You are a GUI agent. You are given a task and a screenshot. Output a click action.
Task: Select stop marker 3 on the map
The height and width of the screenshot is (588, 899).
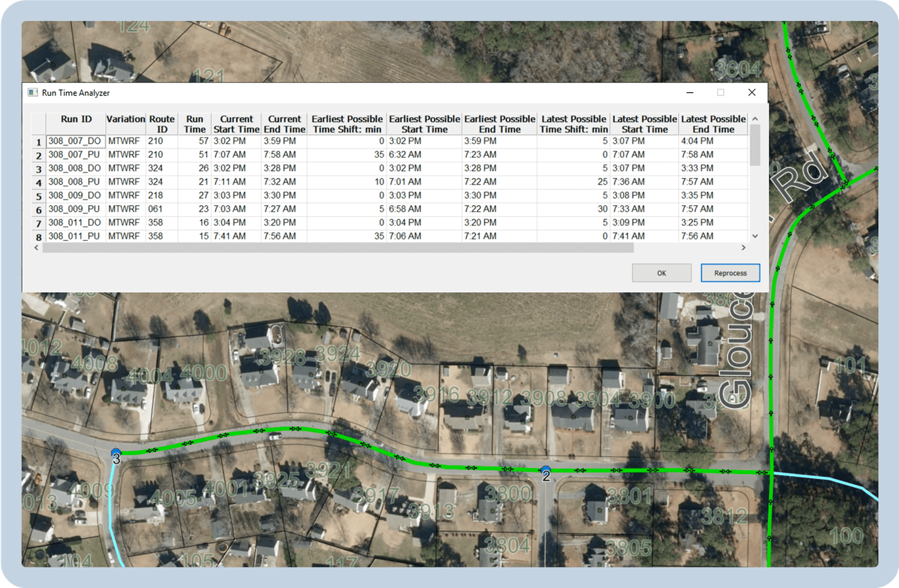pyautogui.click(x=116, y=455)
